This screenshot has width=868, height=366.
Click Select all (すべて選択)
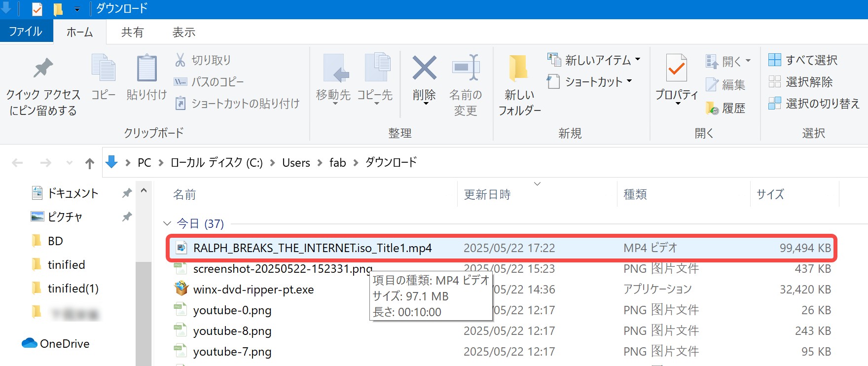[803, 60]
